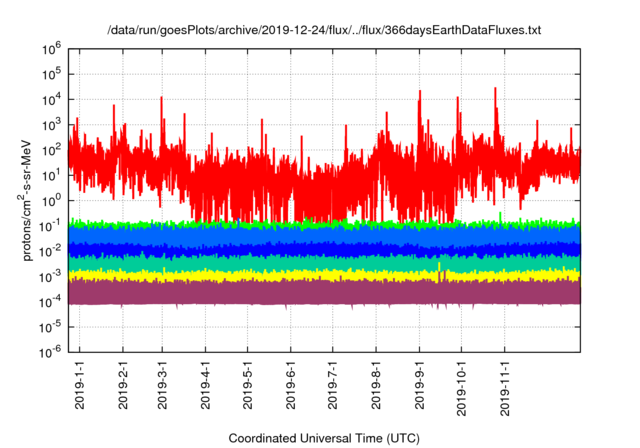This screenshot has height=448, width=640.
Task: Click the dark blue flux data band
Action: (x=324, y=249)
